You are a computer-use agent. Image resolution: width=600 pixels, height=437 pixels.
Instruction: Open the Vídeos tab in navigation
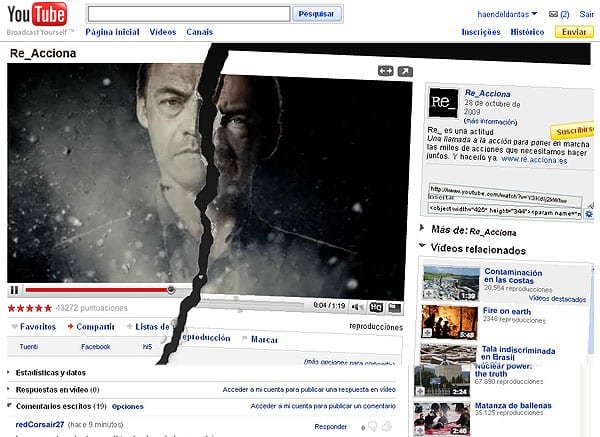tap(163, 32)
